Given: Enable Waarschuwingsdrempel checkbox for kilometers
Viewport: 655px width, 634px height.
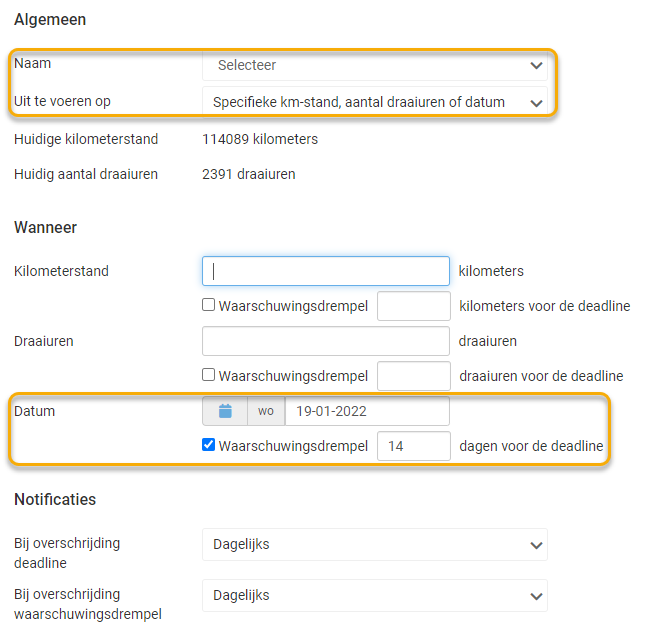Looking at the screenshot, I should pyautogui.click(x=209, y=306).
